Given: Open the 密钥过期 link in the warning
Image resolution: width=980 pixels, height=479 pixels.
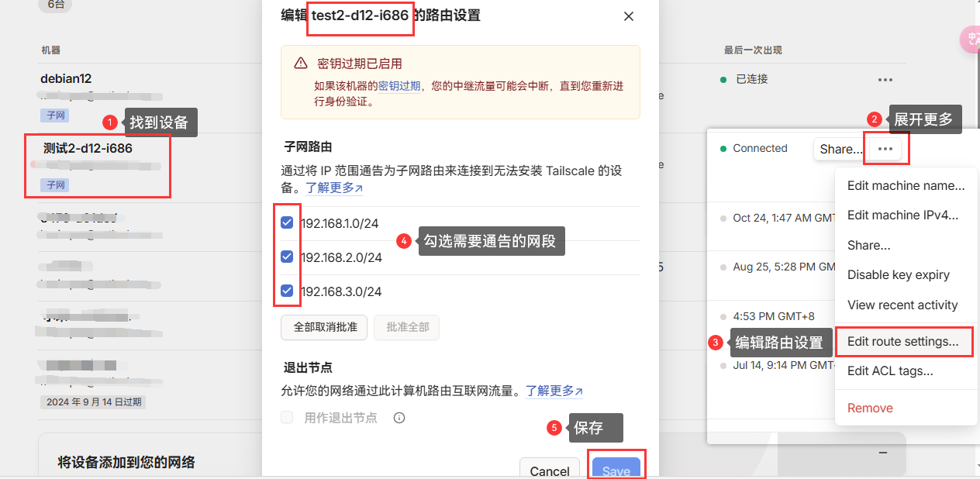Looking at the screenshot, I should click(399, 86).
